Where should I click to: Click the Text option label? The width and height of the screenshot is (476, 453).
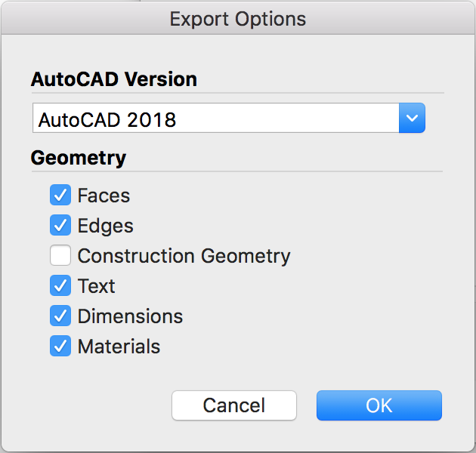point(96,286)
